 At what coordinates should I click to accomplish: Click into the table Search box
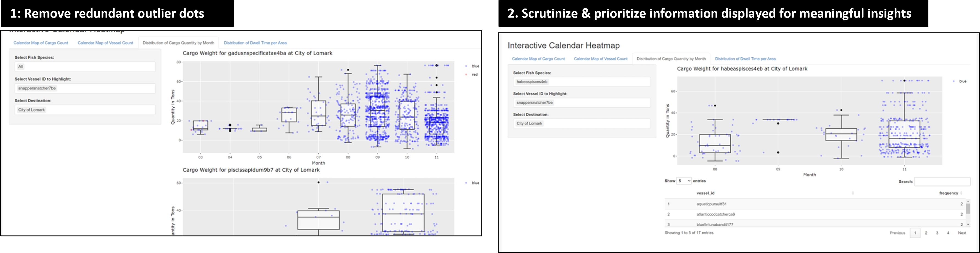[942, 182]
